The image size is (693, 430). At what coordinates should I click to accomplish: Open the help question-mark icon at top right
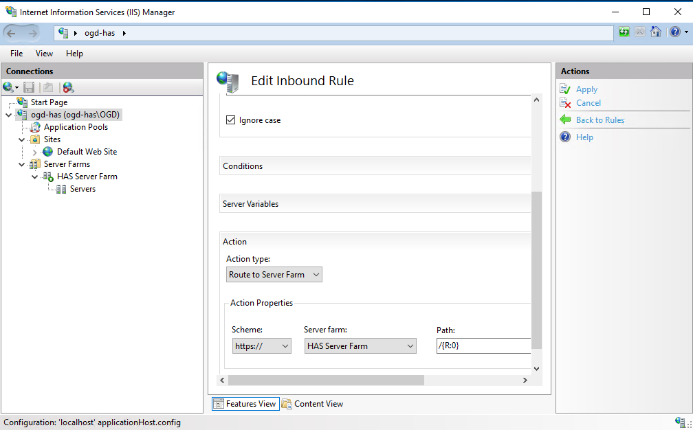pos(674,32)
